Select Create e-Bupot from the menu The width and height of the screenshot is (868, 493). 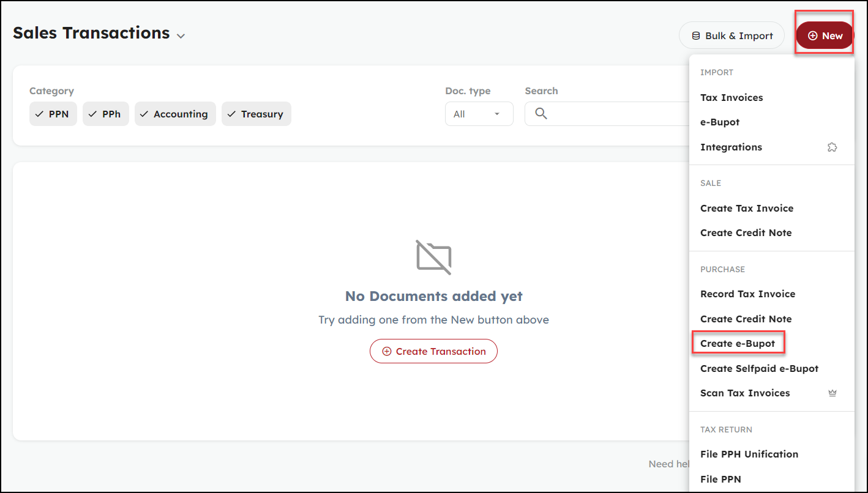tap(738, 344)
